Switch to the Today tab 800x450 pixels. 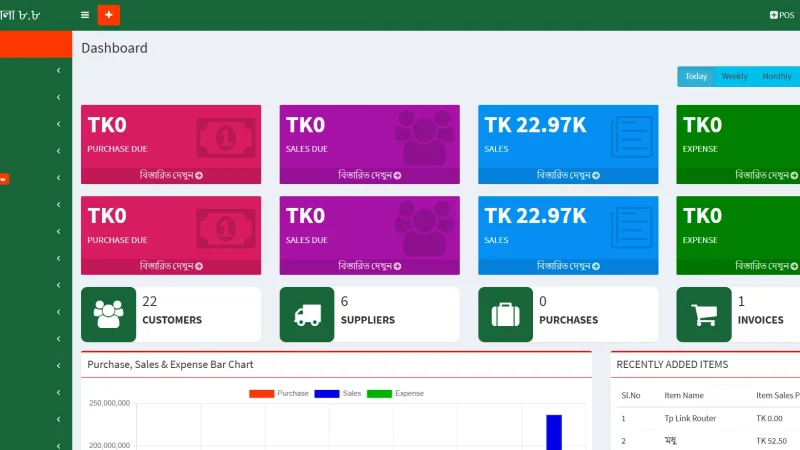click(696, 77)
